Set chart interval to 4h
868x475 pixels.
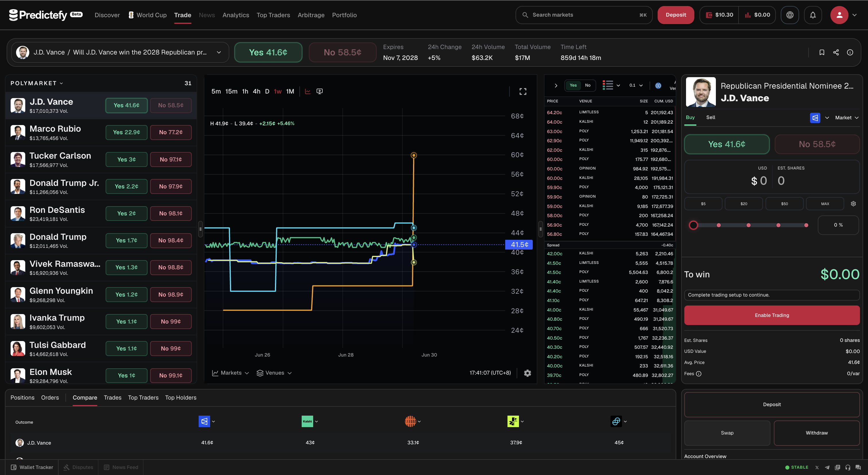tap(256, 91)
